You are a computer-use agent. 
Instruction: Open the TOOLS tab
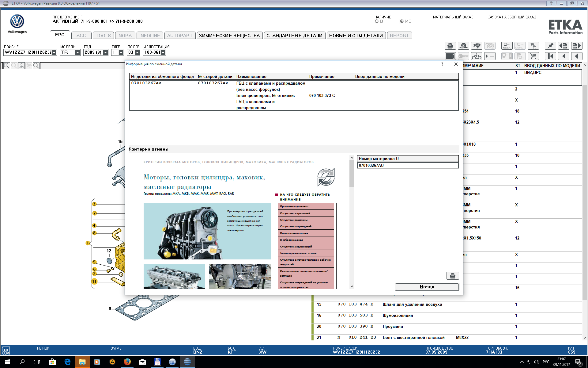(x=103, y=36)
